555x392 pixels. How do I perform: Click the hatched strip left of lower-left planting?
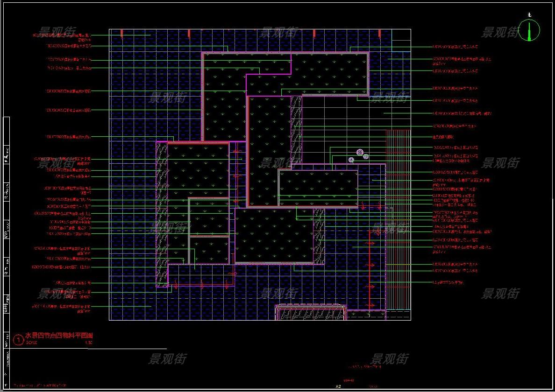click(x=162, y=215)
